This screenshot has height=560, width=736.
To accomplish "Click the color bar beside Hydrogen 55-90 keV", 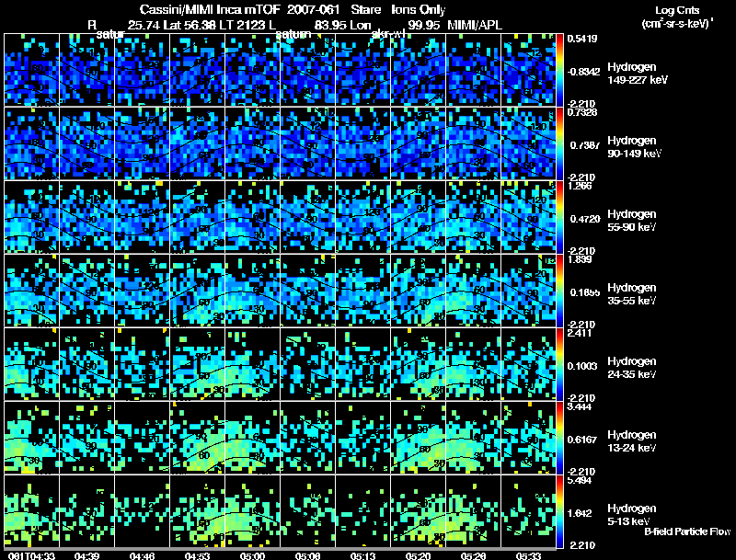I will (559, 217).
